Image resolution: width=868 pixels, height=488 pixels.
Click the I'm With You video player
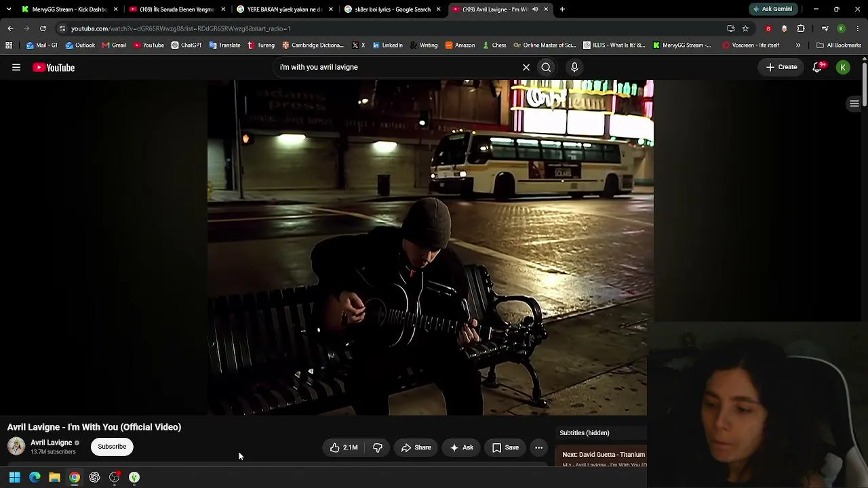click(430, 247)
